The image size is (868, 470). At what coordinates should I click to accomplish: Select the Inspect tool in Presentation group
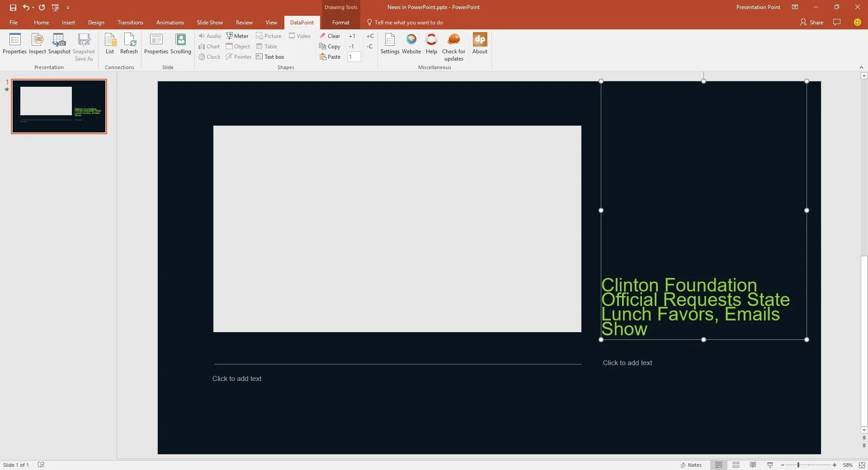pos(37,44)
